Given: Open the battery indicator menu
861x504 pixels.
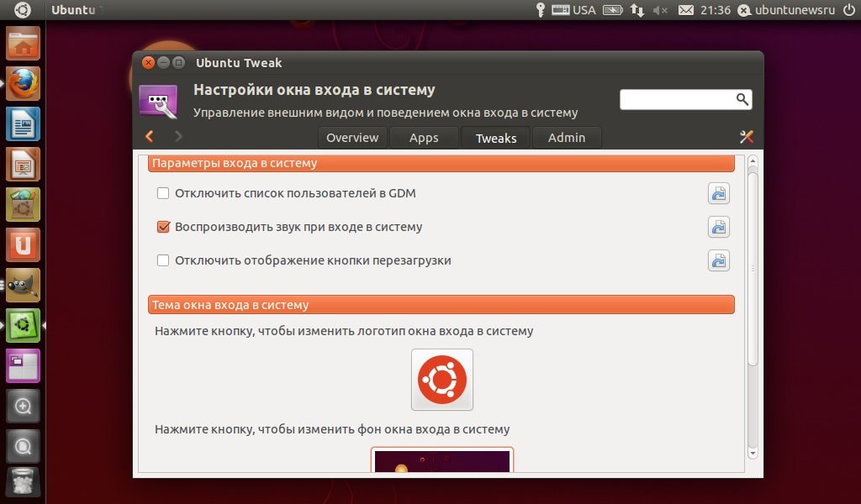Looking at the screenshot, I should pos(612,10).
